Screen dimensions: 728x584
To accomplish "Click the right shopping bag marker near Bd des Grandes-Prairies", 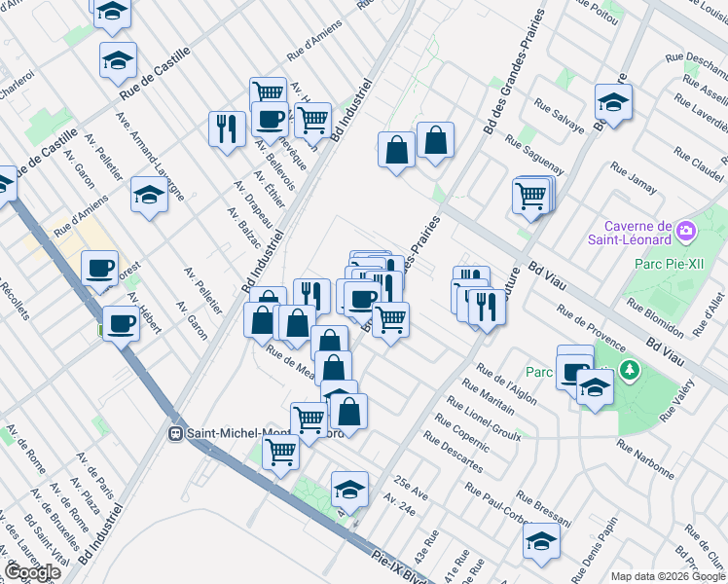I will click(435, 141).
